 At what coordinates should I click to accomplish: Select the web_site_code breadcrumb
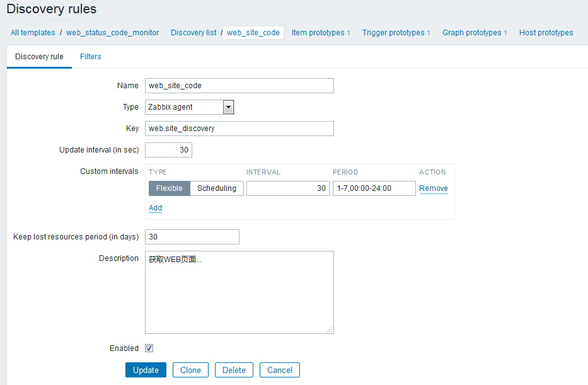(x=253, y=33)
